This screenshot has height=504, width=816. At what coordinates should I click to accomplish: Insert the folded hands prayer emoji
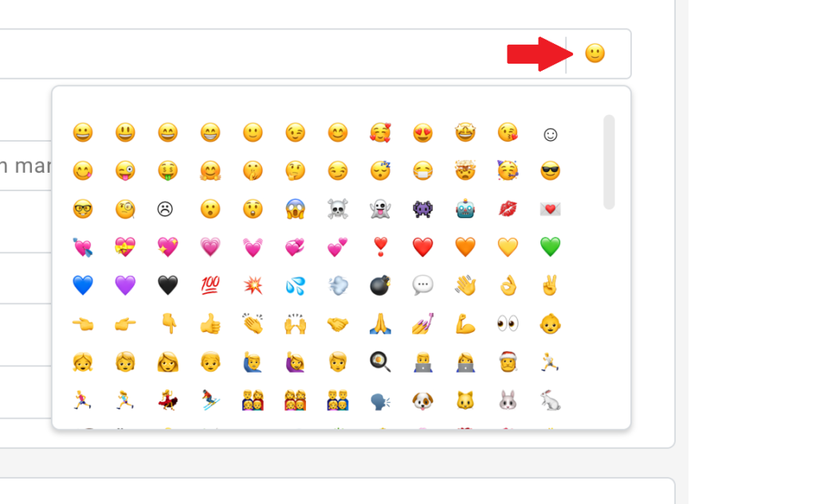click(x=380, y=323)
